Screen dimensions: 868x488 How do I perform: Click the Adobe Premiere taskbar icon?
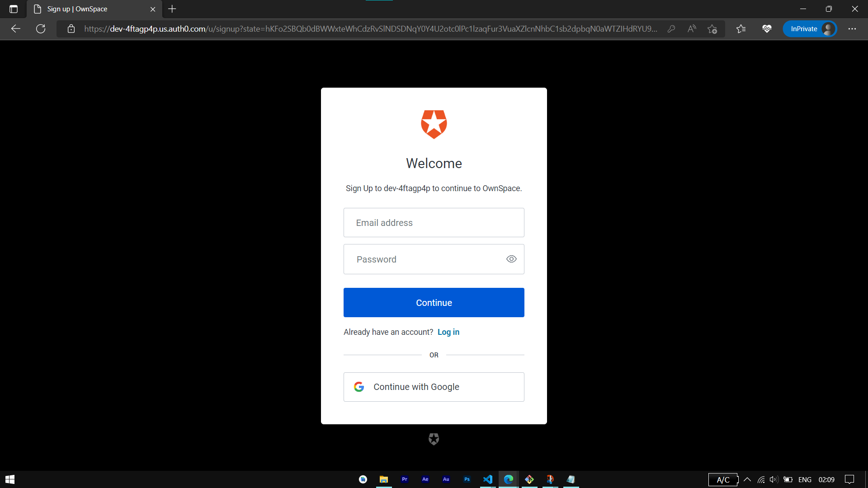coord(405,479)
